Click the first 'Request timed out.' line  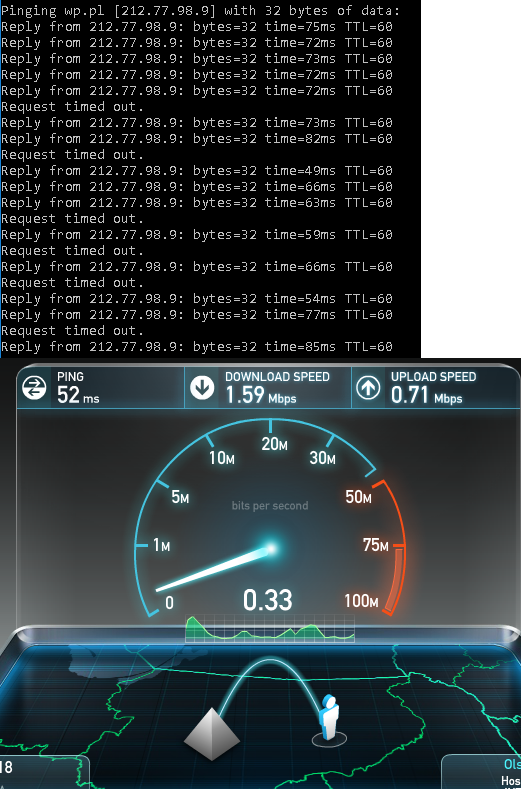[72, 106]
